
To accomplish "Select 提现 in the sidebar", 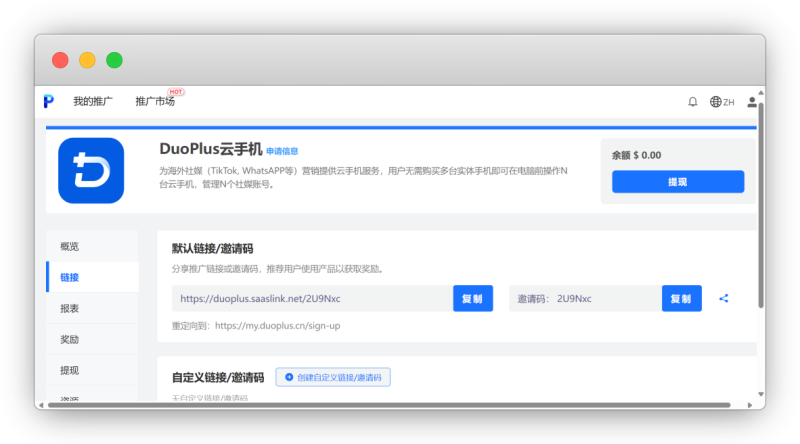I will click(92, 371).
